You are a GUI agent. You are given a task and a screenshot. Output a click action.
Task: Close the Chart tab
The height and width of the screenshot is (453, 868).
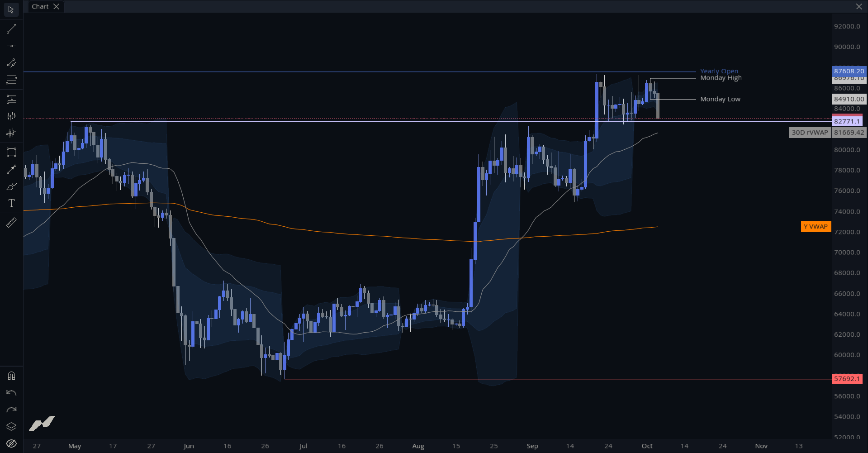[56, 6]
